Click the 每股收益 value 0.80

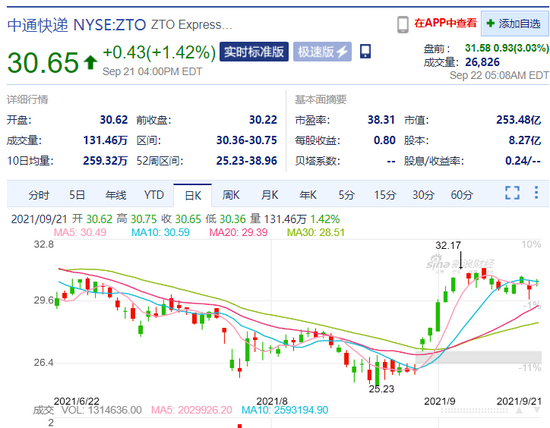coord(384,140)
